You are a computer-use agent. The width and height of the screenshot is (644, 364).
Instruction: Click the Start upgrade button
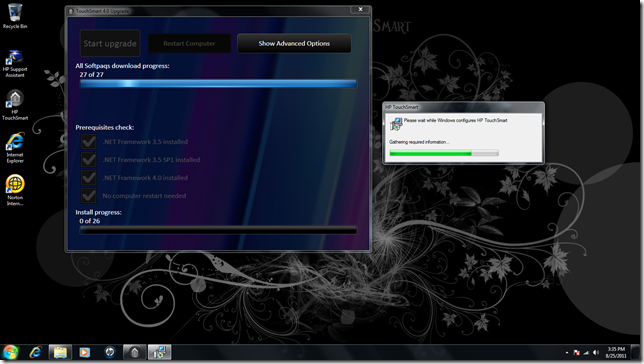tap(110, 43)
